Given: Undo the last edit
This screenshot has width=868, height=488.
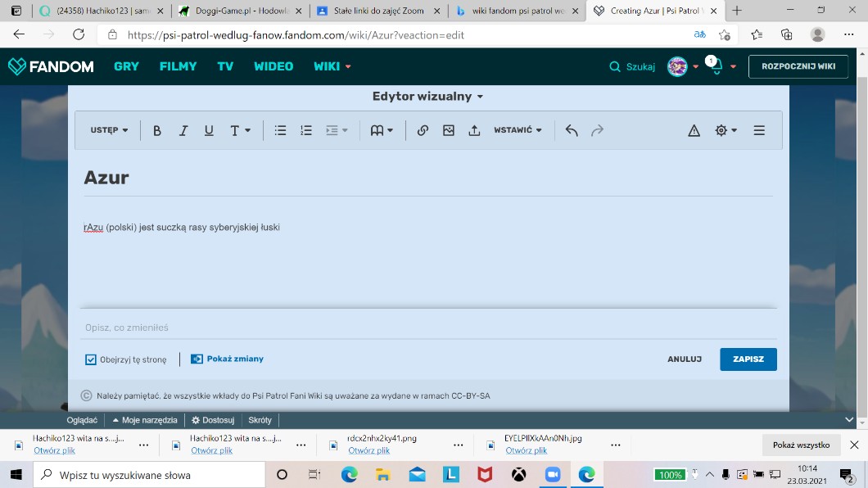Looking at the screenshot, I should 572,130.
